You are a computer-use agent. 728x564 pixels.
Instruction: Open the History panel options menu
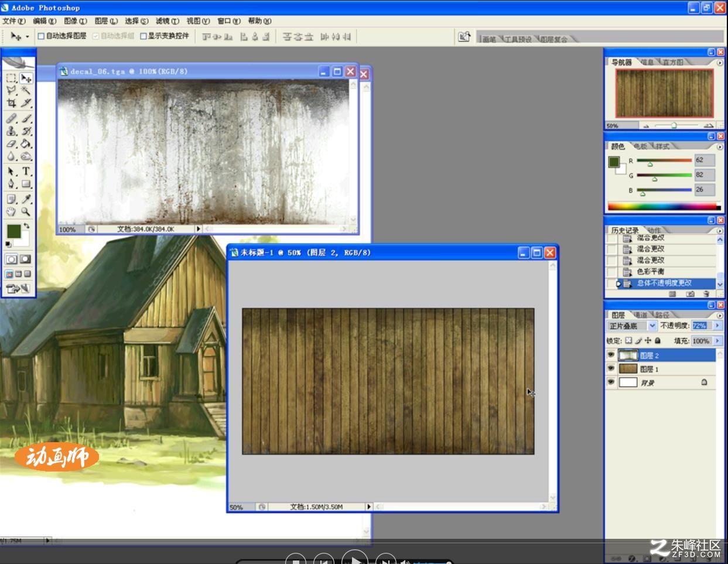tap(720, 231)
